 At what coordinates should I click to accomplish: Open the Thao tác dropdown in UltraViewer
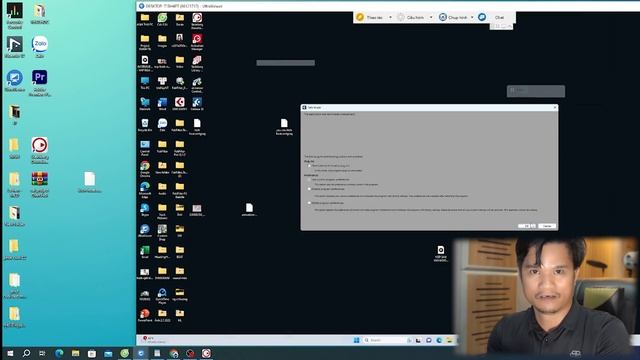tap(390, 18)
